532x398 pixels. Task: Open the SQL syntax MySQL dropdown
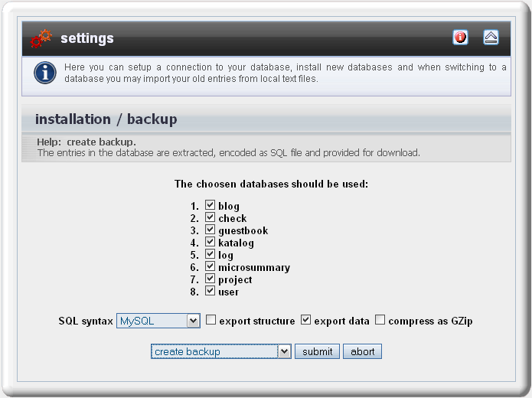(x=158, y=321)
